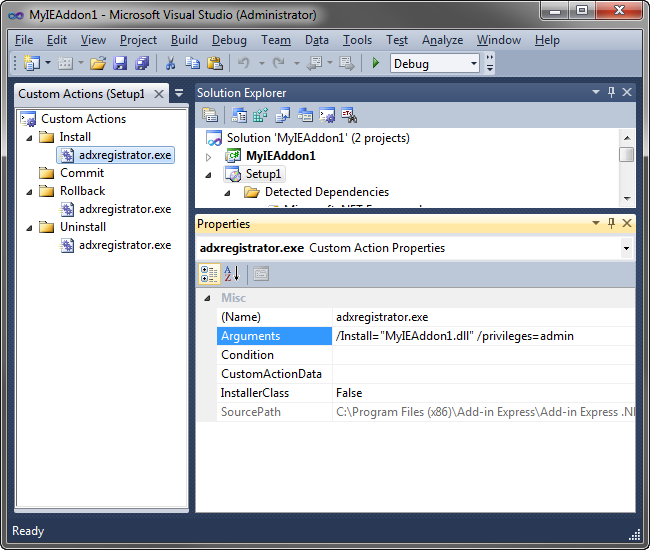Start debugging with green play icon
The height and width of the screenshot is (550, 650).
point(376,63)
